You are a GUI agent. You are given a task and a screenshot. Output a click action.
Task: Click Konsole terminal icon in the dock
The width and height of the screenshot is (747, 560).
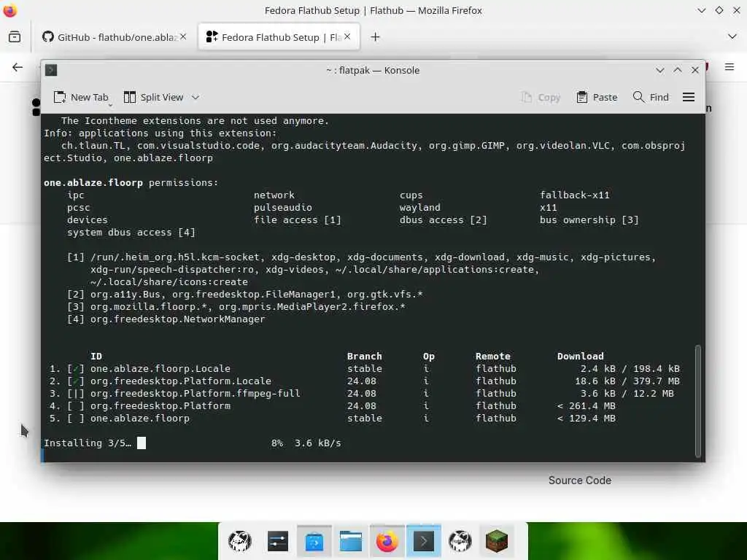coord(424,542)
